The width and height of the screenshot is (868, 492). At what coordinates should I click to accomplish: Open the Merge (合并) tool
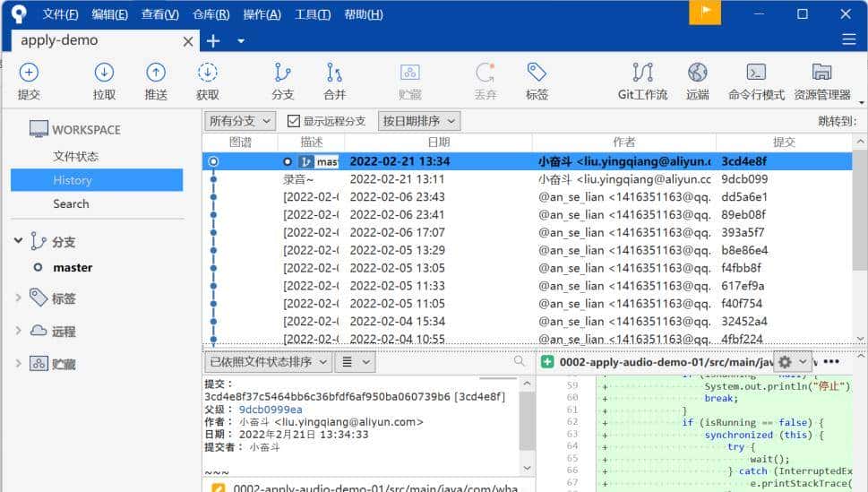[x=334, y=81]
